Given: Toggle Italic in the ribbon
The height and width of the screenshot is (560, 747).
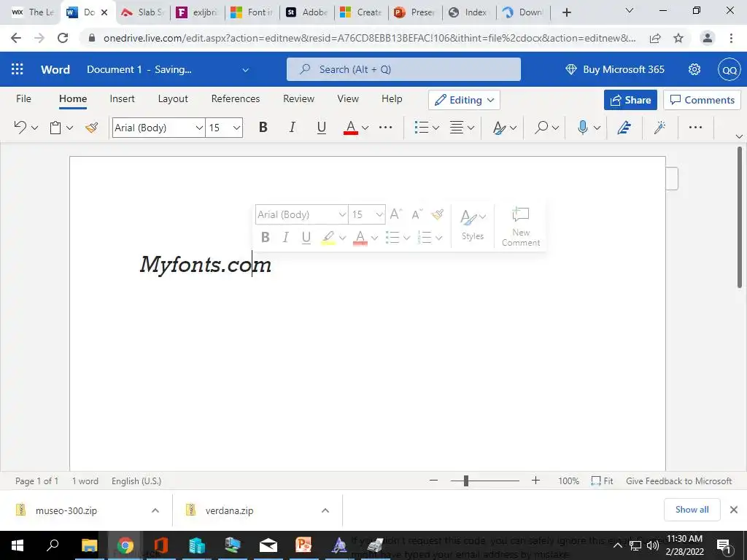Looking at the screenshot, I should tap(292, 127).
